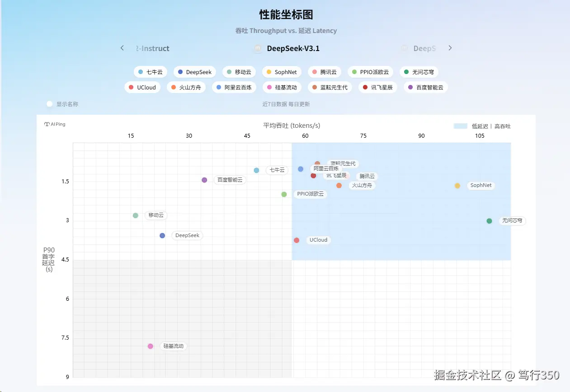570x392 pixels.
Task: Toggle the 七牛云 legend filter
Action: 151,72
